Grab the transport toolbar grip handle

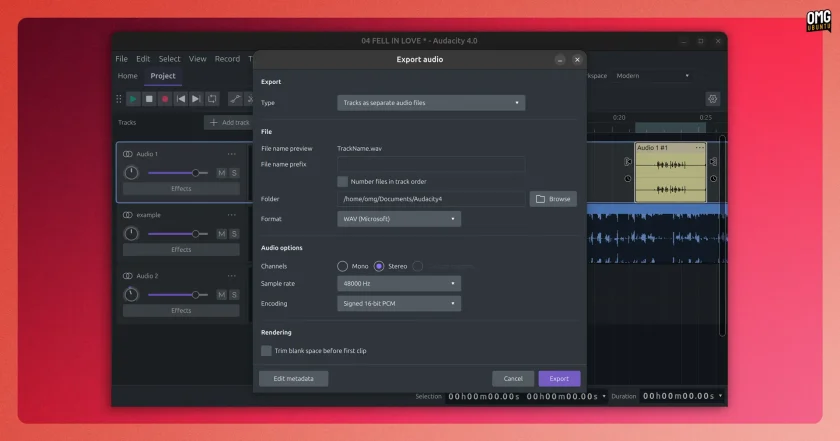[119, 99]
